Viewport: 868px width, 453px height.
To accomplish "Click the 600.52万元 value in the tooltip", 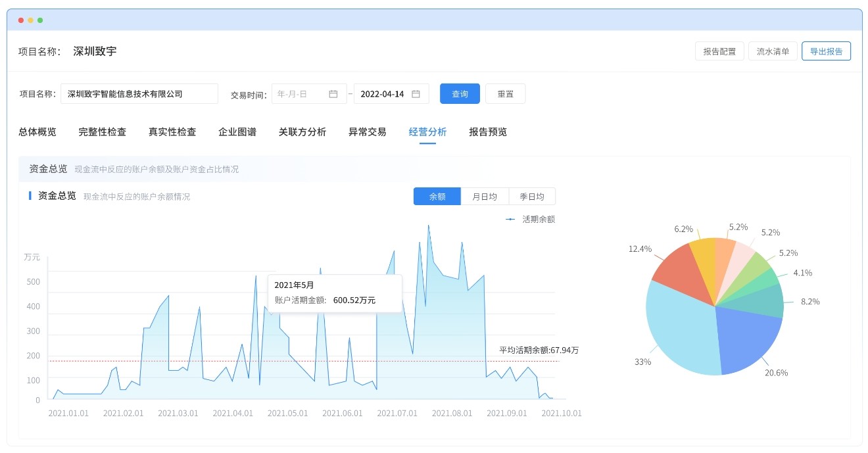I will [354, 300].
